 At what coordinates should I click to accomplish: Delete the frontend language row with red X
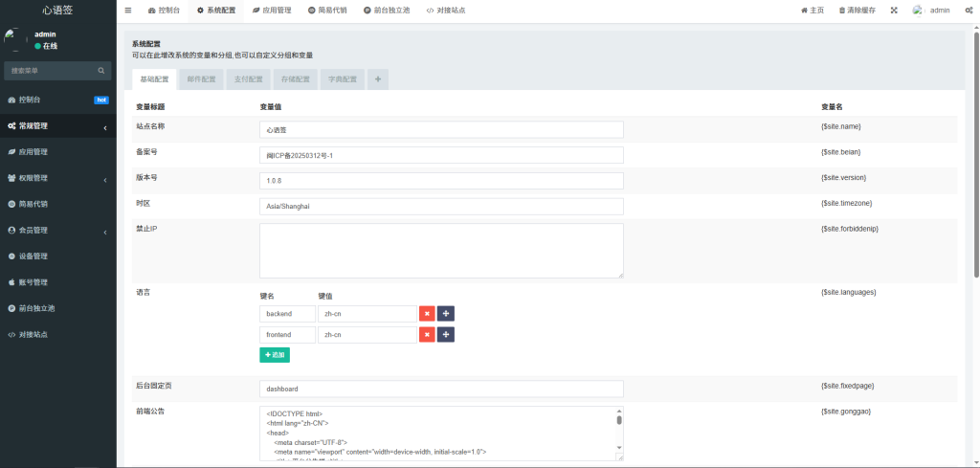[427, 334]
